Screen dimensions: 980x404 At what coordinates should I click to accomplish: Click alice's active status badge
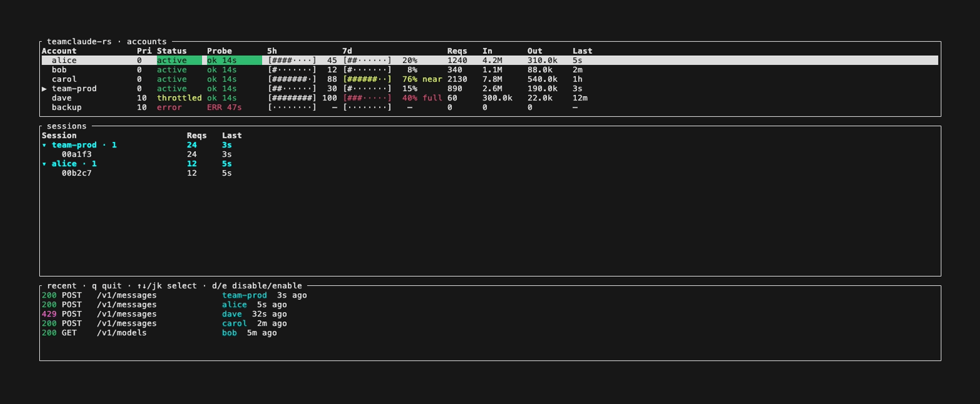179,61
